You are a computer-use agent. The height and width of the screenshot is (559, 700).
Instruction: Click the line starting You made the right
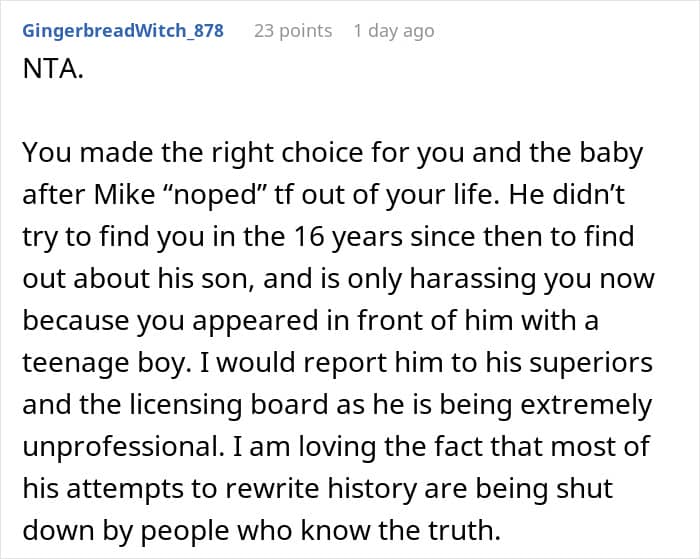tap(333, 153)
